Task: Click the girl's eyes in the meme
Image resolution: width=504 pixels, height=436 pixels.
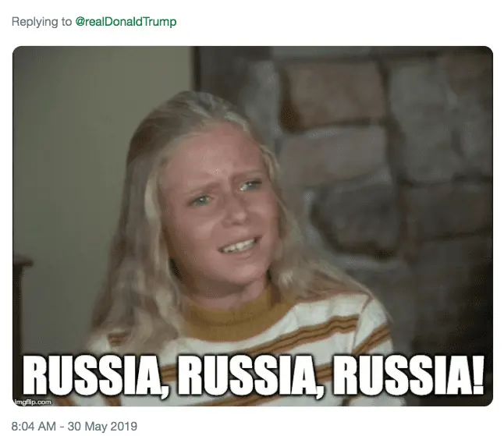Action: click(x=226, y=193)
